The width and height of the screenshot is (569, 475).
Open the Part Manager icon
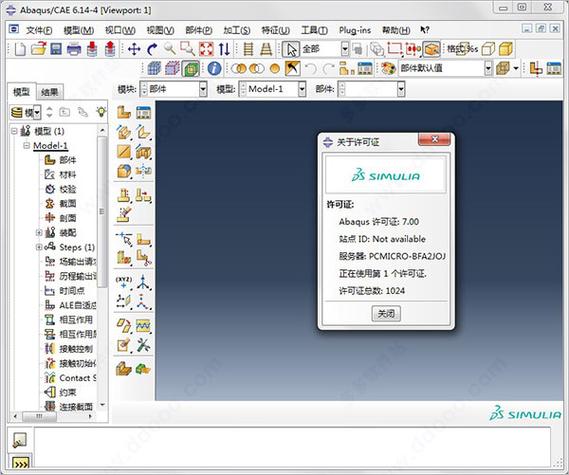pyautogui.click(x=143, y=112)
